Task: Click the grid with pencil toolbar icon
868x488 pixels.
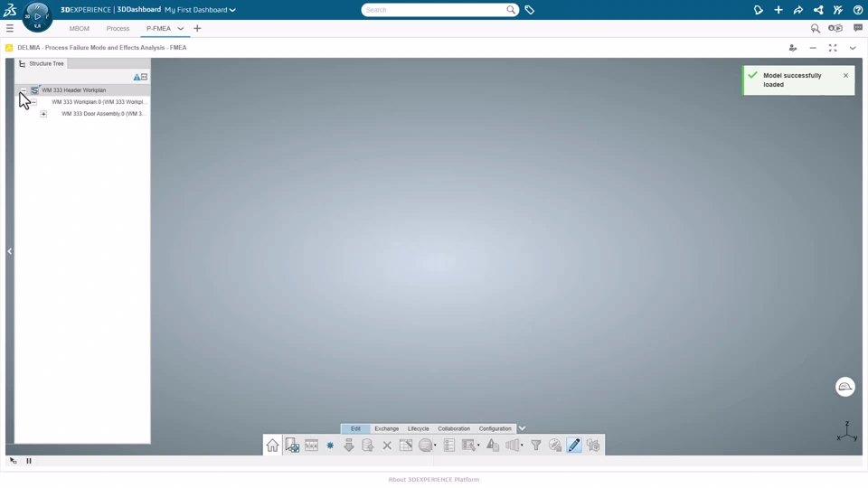Action: 406,446
